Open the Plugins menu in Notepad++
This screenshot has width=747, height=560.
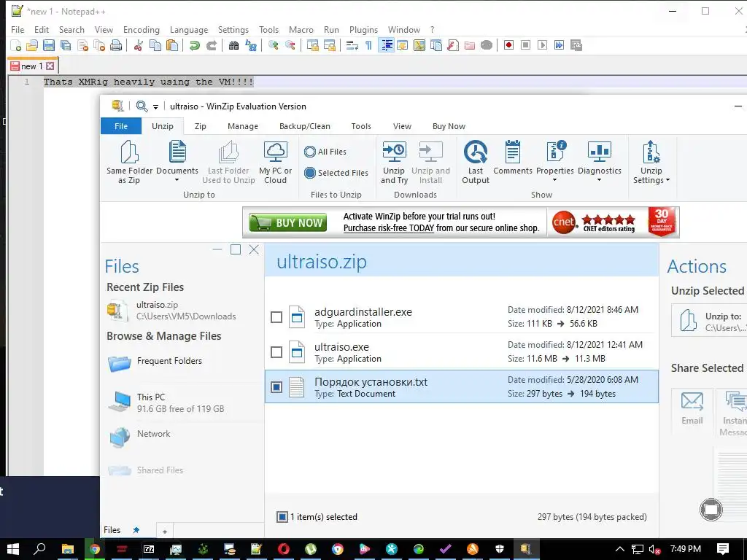point(363,29)
